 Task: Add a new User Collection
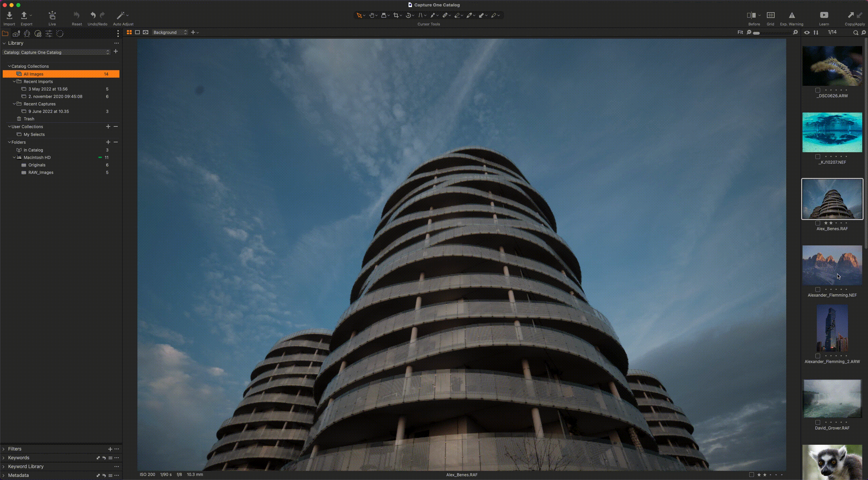108,126
